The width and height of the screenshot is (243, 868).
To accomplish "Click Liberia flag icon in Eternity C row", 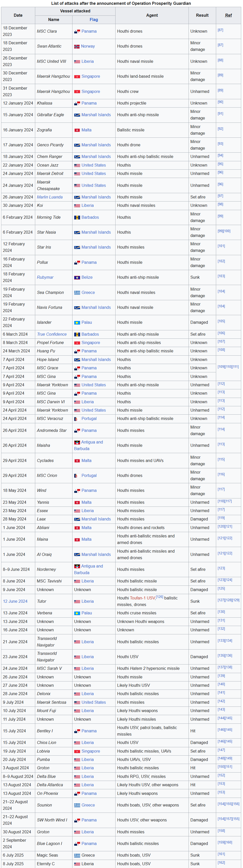I will 77,864.
